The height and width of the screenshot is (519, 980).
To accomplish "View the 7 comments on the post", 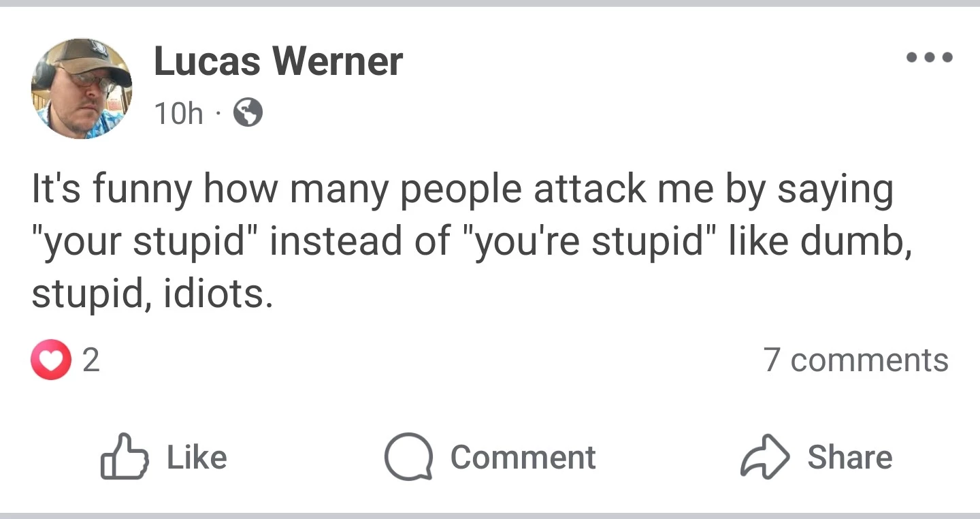I will 855,360.
